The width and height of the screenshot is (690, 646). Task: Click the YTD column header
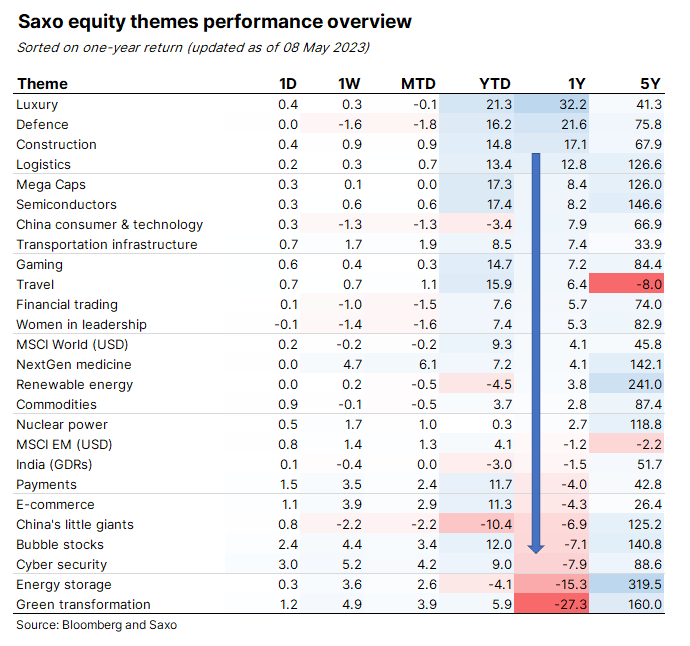[495, 84]
